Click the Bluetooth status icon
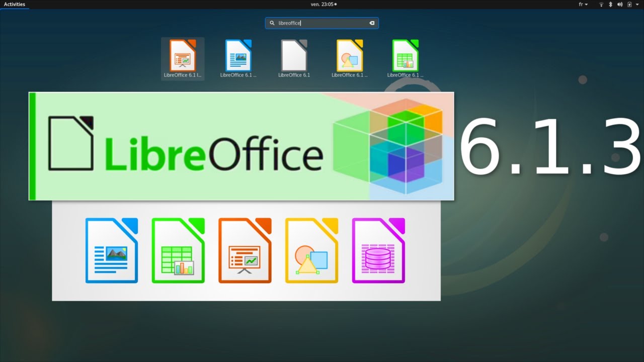The height and width of the screenshot is (362, 644). click(x=611, y=4)
